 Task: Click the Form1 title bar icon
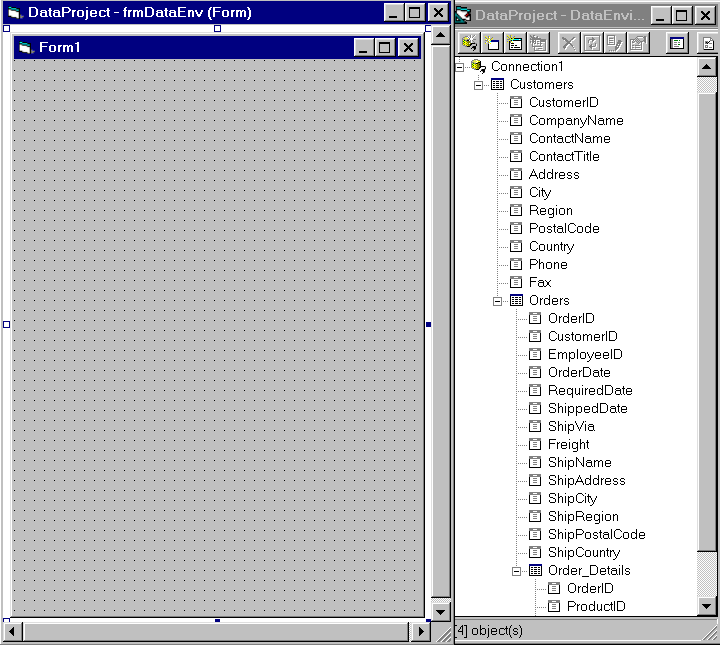tap(25, 47)
